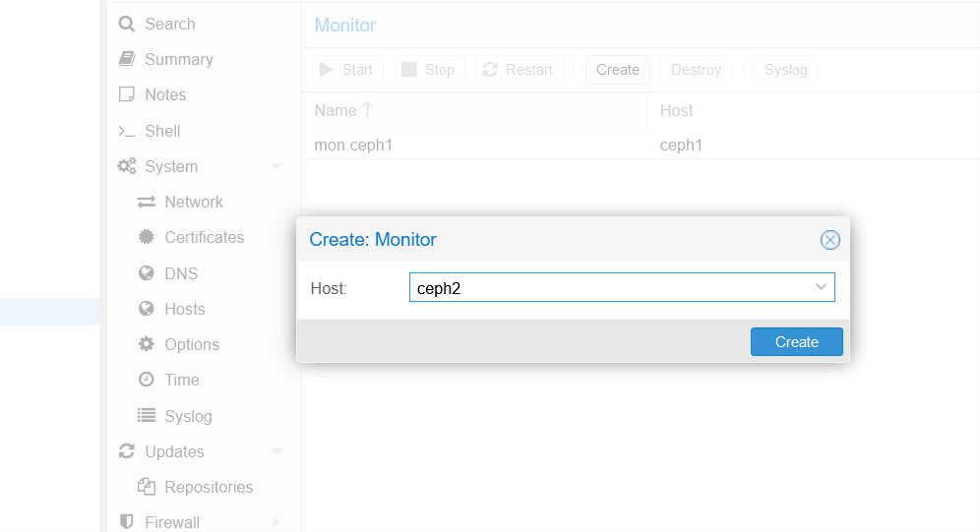Expand the Firewall section arrow
This screenshot has width=980, height=532.
pyautogui.click(x=276, y=522)
